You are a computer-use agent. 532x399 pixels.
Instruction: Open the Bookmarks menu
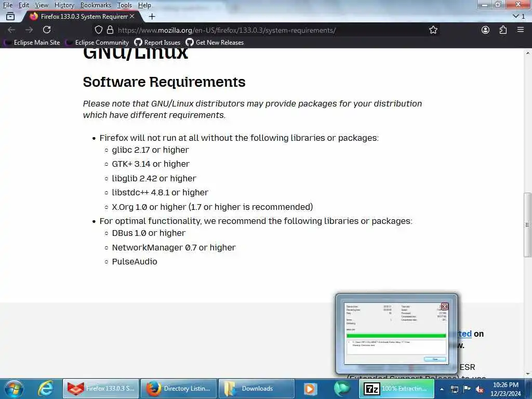[x=96, y=5]
